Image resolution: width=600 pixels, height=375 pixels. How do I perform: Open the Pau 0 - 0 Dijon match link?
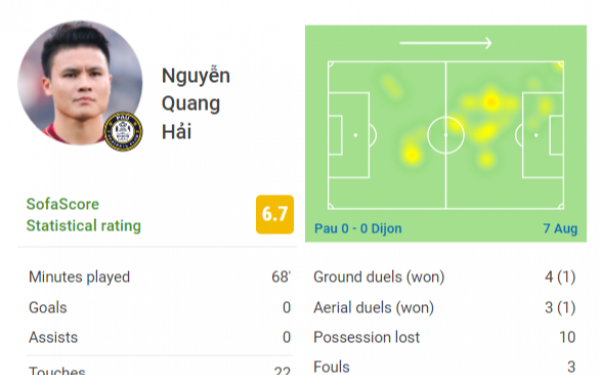358,228
